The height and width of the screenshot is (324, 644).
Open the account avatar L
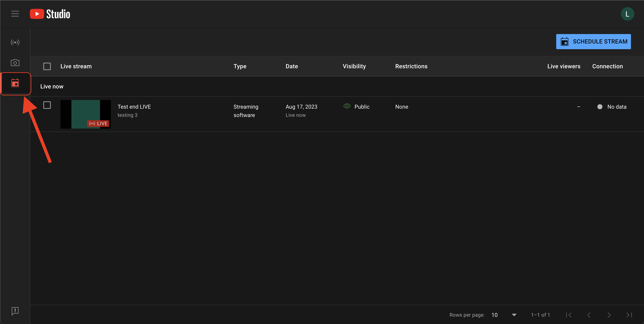pos(627,14)
